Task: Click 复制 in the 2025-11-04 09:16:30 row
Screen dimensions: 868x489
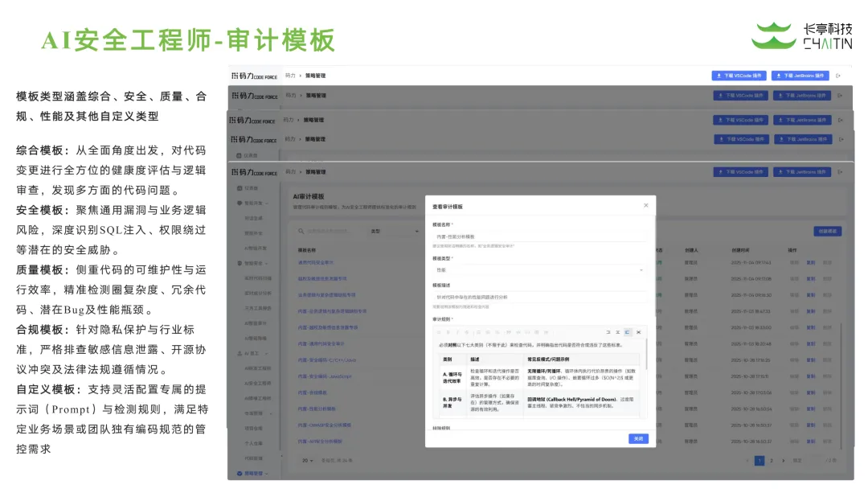Action: [811, 295]
